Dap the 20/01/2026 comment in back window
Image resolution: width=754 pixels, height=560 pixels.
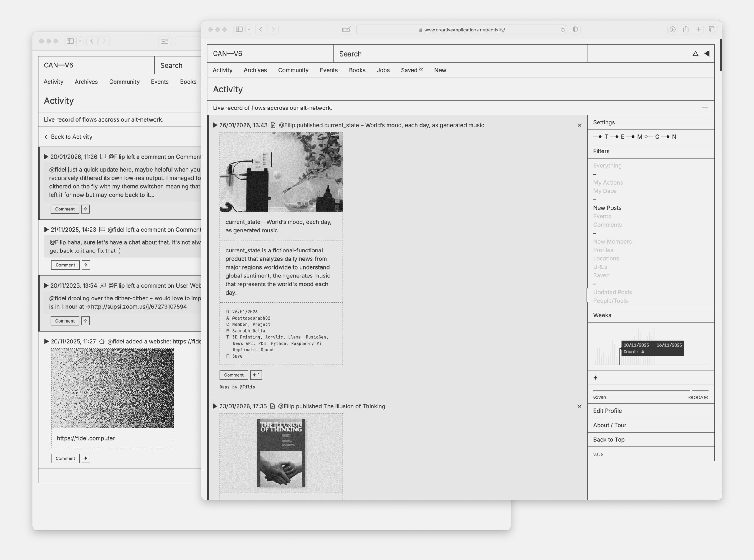tap(85, 209)
